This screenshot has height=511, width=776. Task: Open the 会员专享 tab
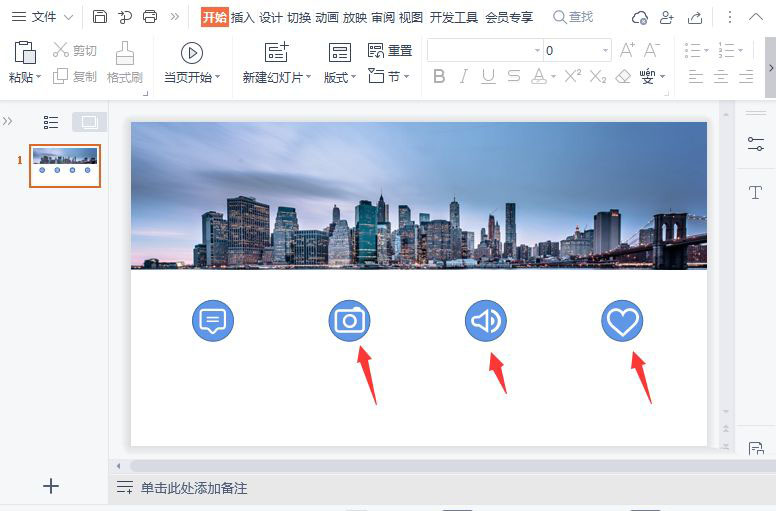pos(509,17)
